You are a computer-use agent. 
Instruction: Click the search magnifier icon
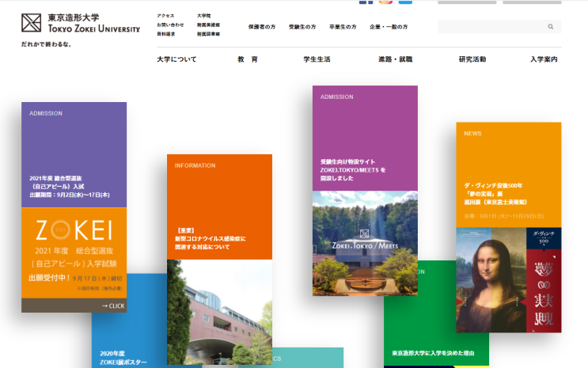551,27
